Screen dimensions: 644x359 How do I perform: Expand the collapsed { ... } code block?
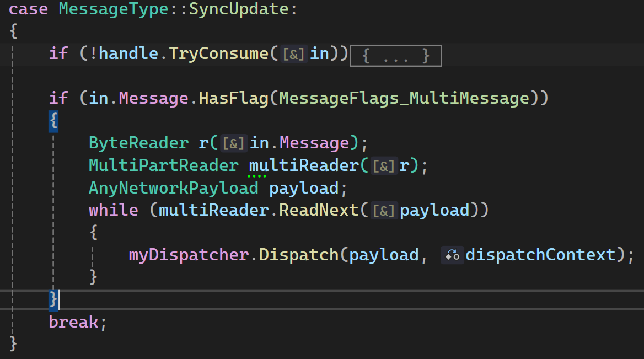396,56
